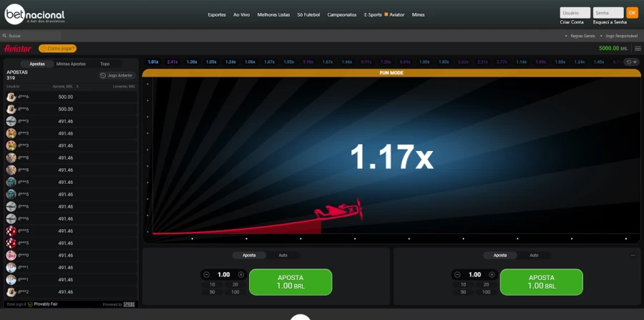The width and height of the screenshot is (644, 320).
Task: Increase the right bet amount with plus
Action: 492,274
